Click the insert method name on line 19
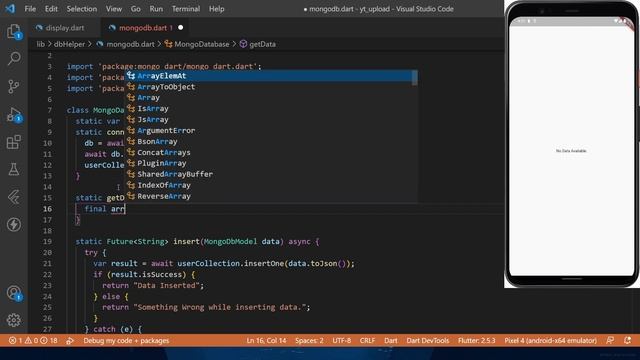Image resolution: width=640 pixels, height=360 pixels. pos(186,242)
